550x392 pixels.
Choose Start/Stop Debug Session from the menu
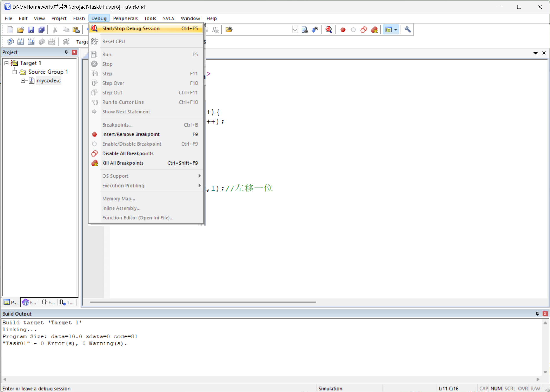(x=146, y=28)
